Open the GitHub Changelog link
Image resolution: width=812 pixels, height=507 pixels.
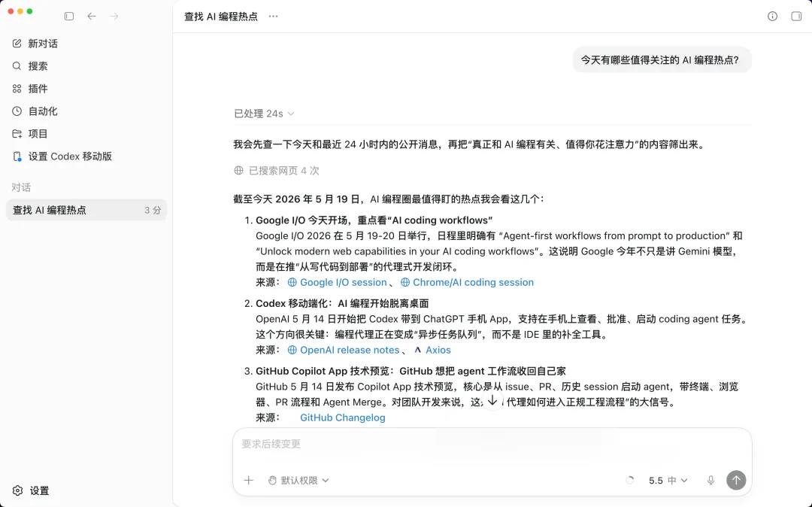(x=342, y=417)
